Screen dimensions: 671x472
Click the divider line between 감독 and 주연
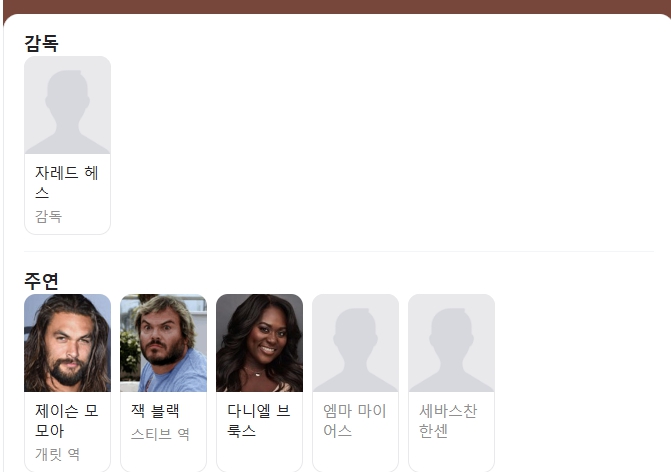[339, 252]
